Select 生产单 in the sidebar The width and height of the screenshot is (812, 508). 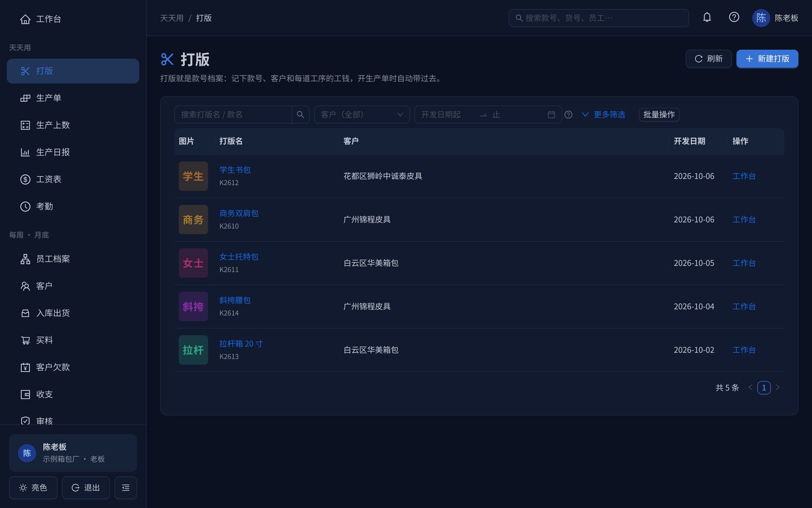pos(73,98)
